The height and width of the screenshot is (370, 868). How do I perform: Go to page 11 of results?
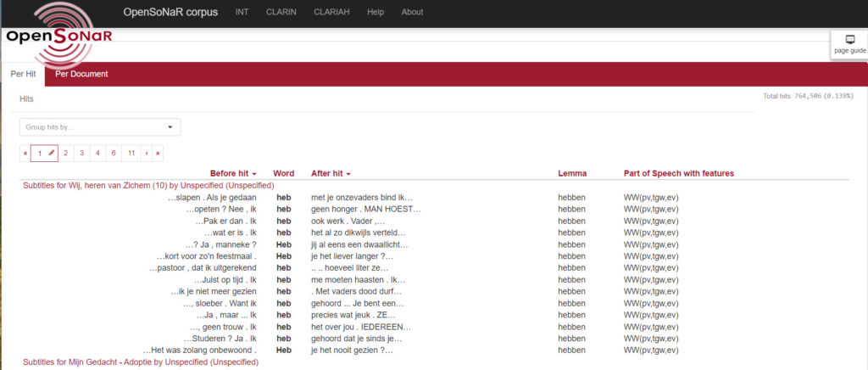tap(130, 153)
